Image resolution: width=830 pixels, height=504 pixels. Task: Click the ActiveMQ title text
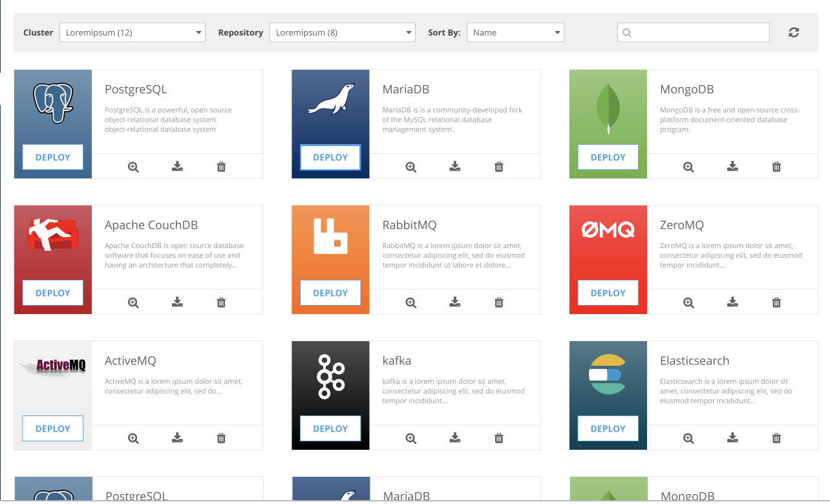point(131,361)
